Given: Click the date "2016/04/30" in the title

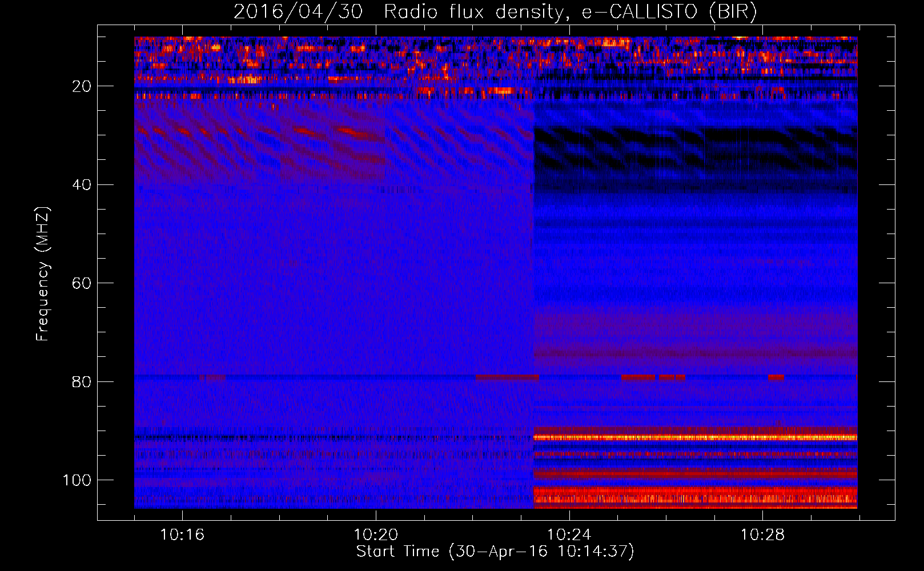Looking at the screenshot, I should tap(298, 12).
